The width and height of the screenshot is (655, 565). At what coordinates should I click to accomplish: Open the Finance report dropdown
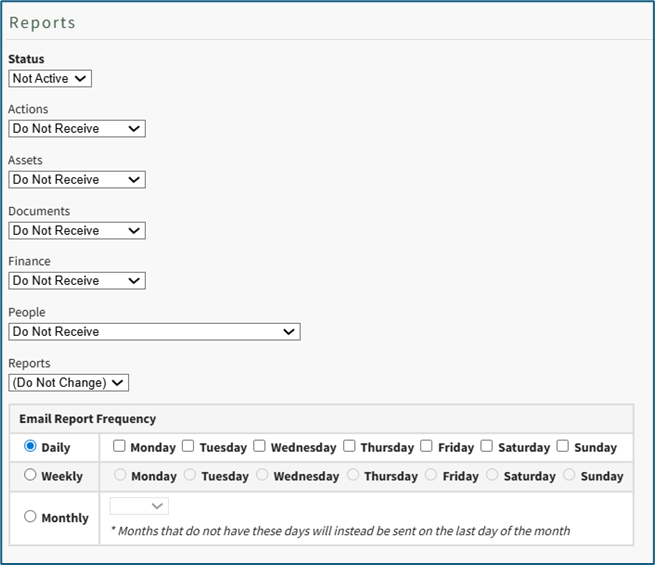pos(77,281)
